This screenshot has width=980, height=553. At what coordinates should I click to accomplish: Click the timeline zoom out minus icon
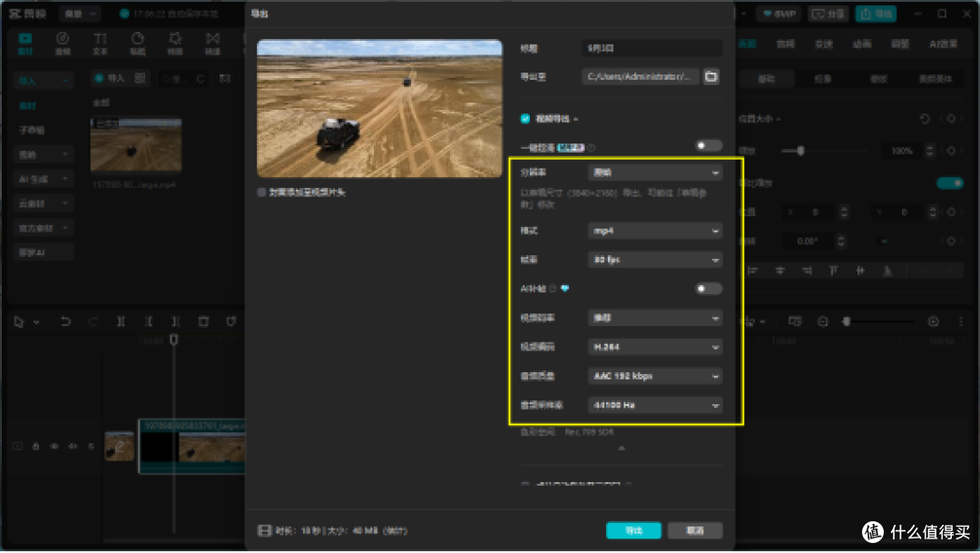(x=822, y=321)
